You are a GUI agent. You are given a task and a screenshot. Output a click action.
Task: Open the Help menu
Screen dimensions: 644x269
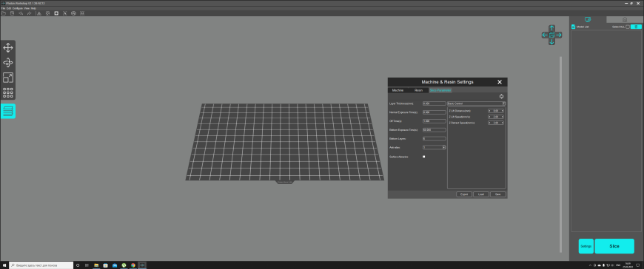point(33,8)
